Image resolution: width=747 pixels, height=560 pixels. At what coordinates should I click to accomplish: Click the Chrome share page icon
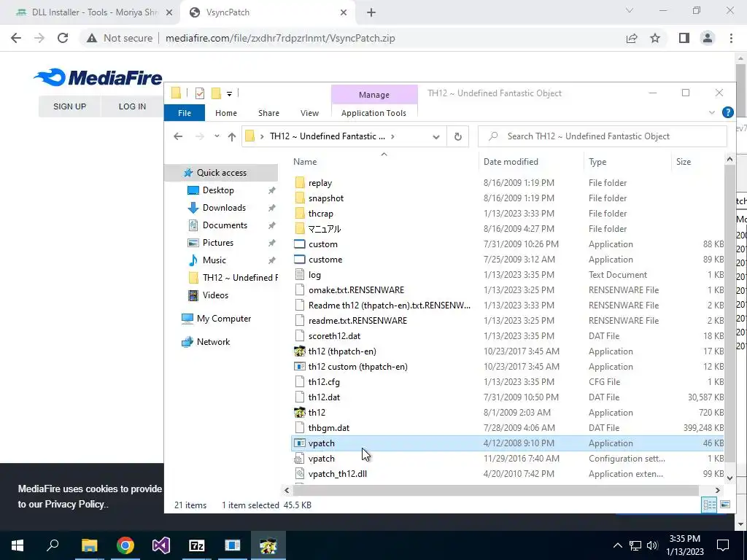(x=632, y=38)
